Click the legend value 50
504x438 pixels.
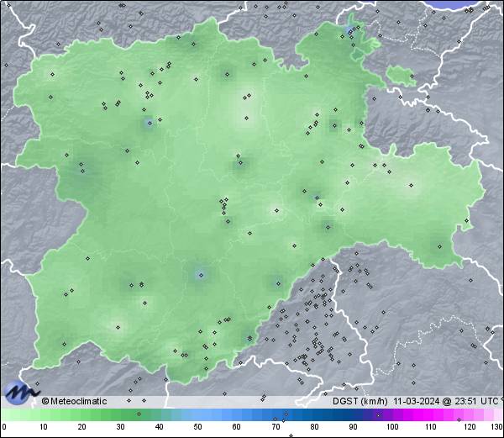(x=197, y=427)
